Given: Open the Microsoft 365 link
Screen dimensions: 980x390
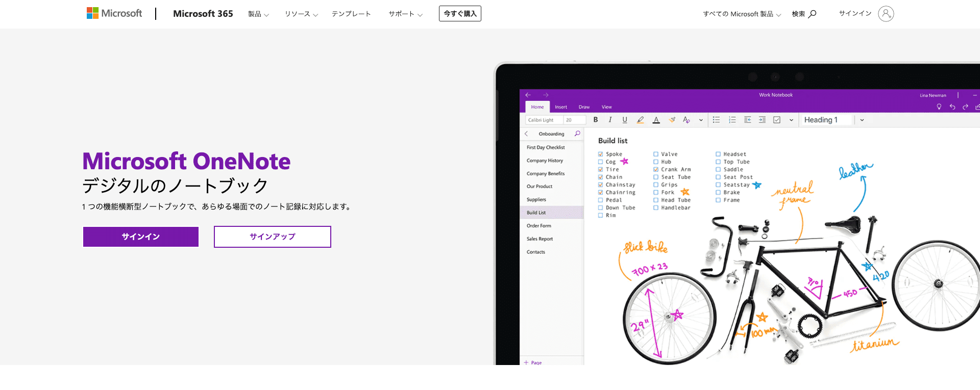Looking at the screenshot, I should pyautogui.click(x=203, y=14).
